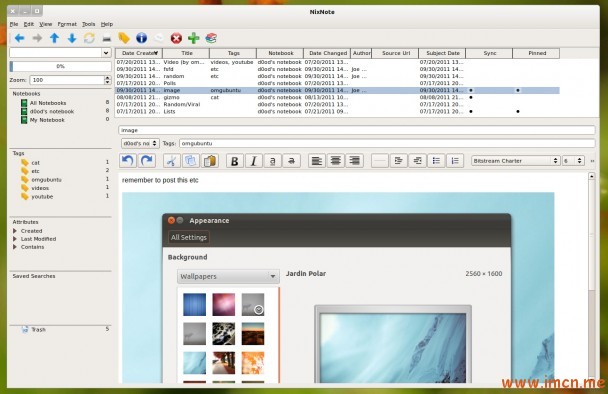Screen dimensions: 608x394
Task: Open the View menu
Action: (x=45, y=24)
